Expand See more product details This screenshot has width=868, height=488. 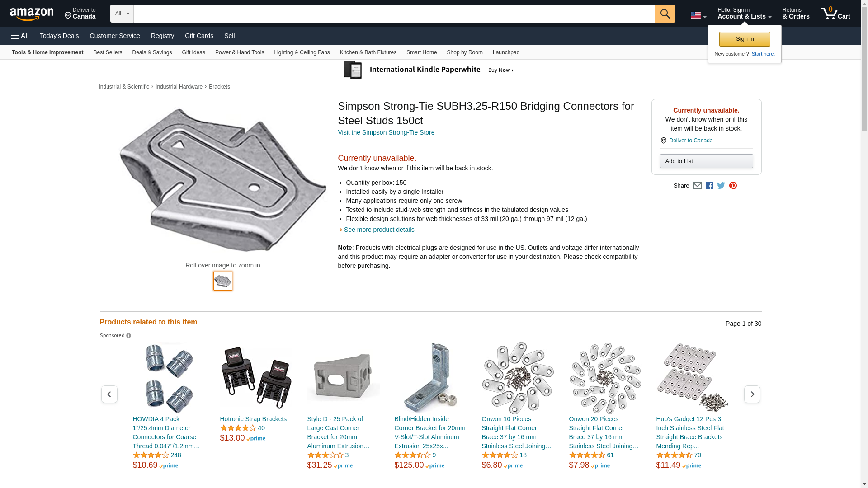pyautogui.click(x=379, y=230)
